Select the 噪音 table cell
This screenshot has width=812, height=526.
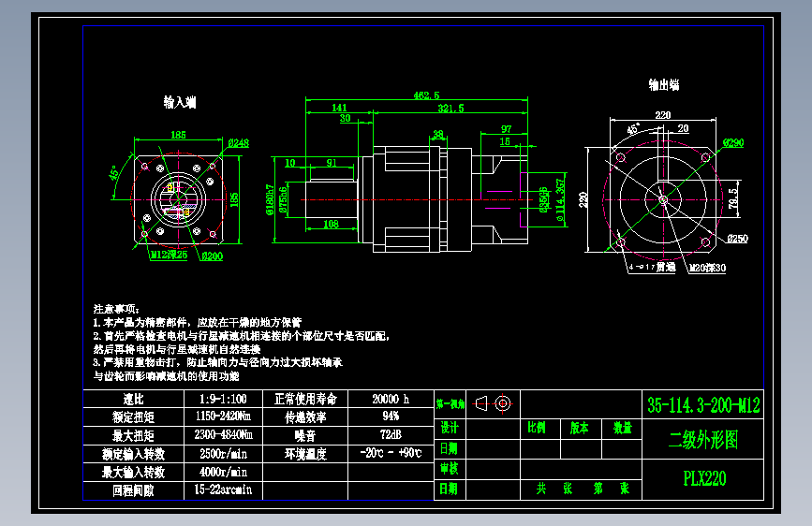305,435
